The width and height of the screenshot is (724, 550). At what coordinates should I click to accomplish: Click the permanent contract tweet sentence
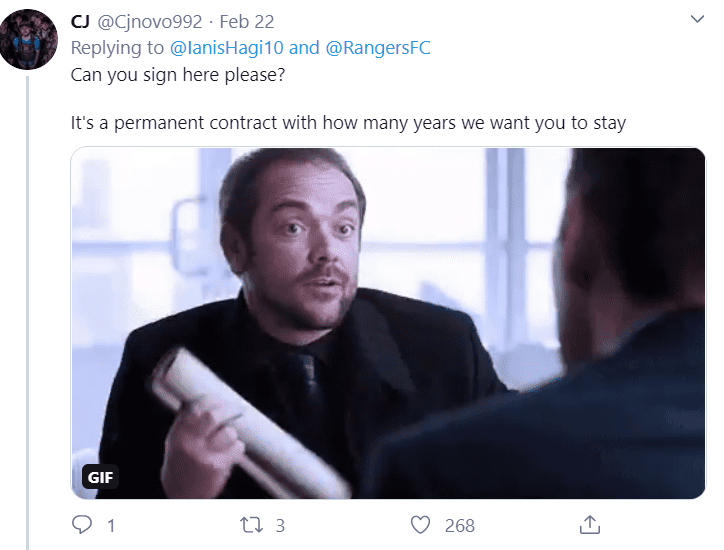348,123
